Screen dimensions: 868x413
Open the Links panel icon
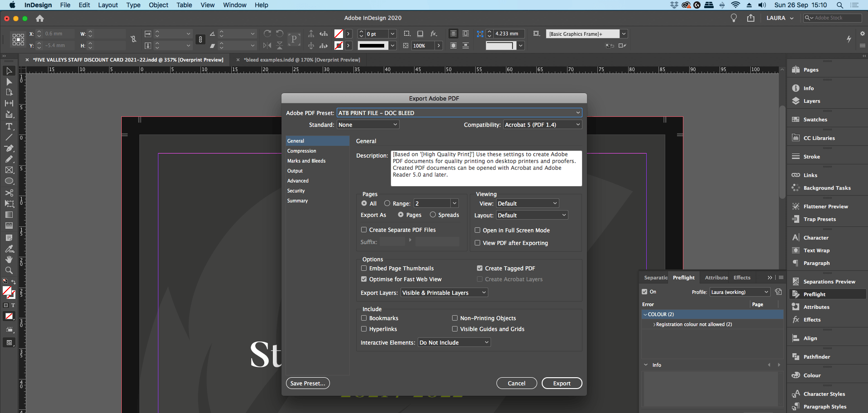(796, 175)
